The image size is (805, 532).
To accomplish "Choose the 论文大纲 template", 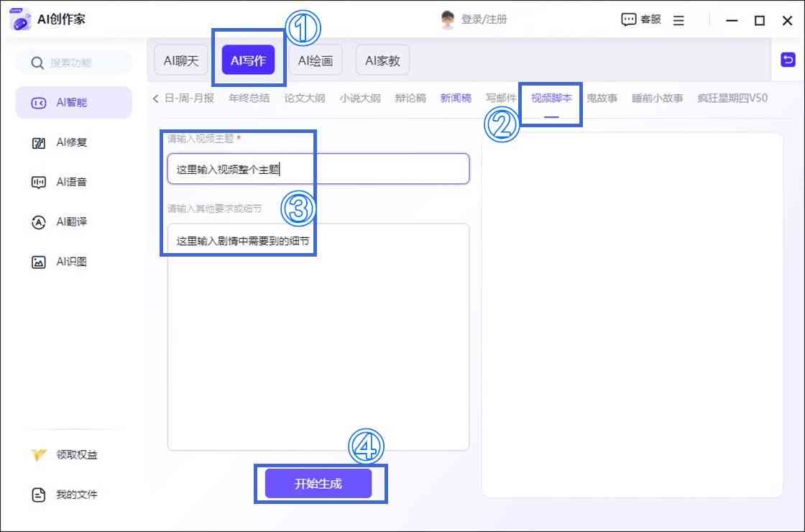I will 305,98.
